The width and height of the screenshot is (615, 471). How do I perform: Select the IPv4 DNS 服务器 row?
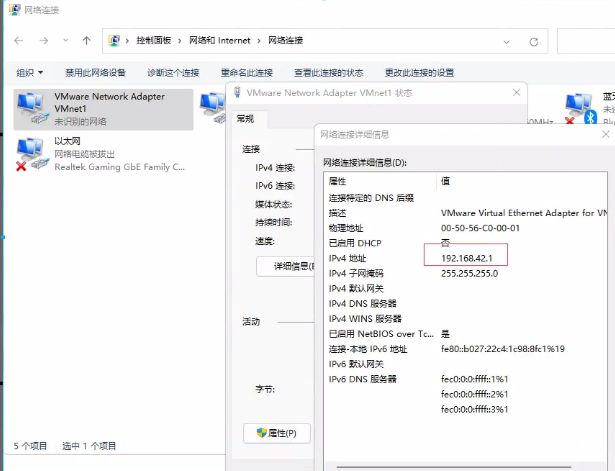466,304
